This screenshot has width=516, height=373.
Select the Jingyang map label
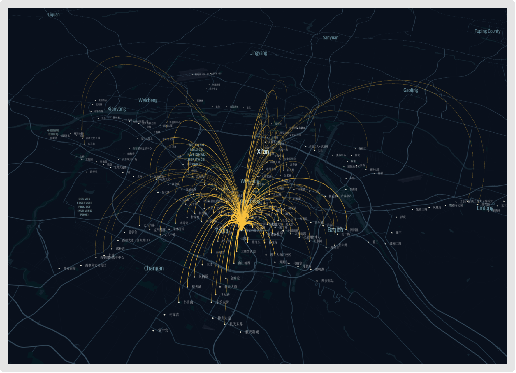(x=258, y=53)
